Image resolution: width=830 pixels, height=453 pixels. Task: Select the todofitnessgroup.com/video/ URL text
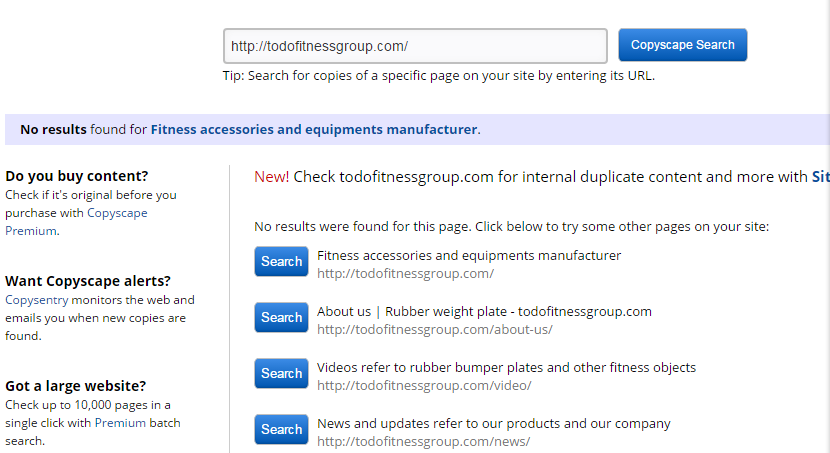424,386
